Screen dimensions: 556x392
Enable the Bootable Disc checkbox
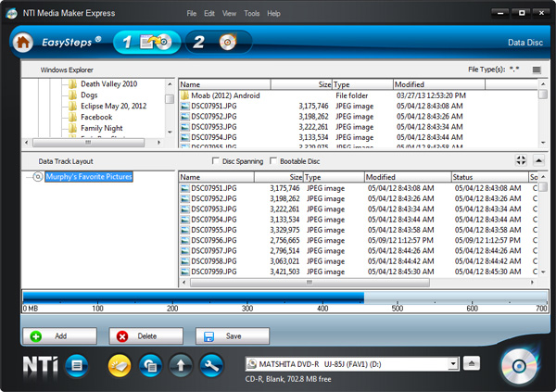point(273,160)
